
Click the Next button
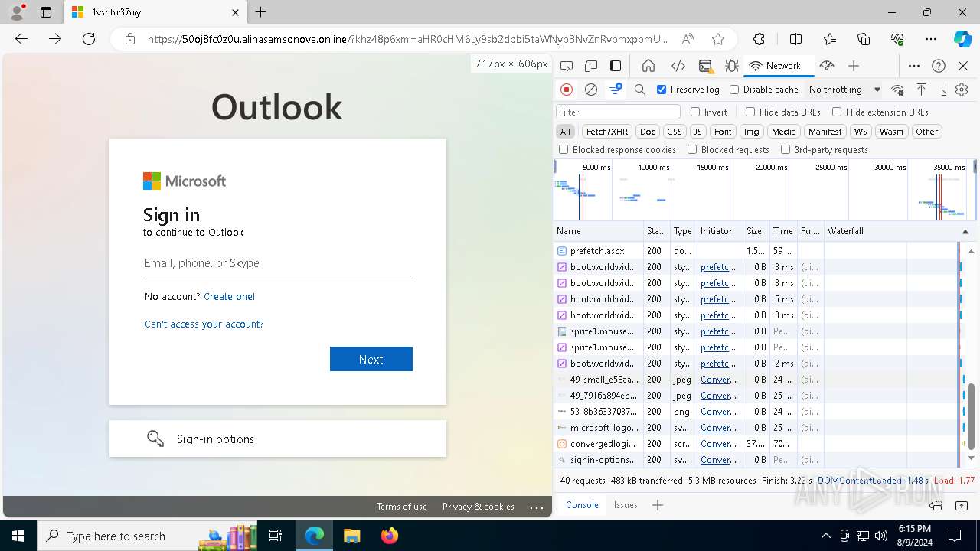pyautogui.click(x=371, y=359)
